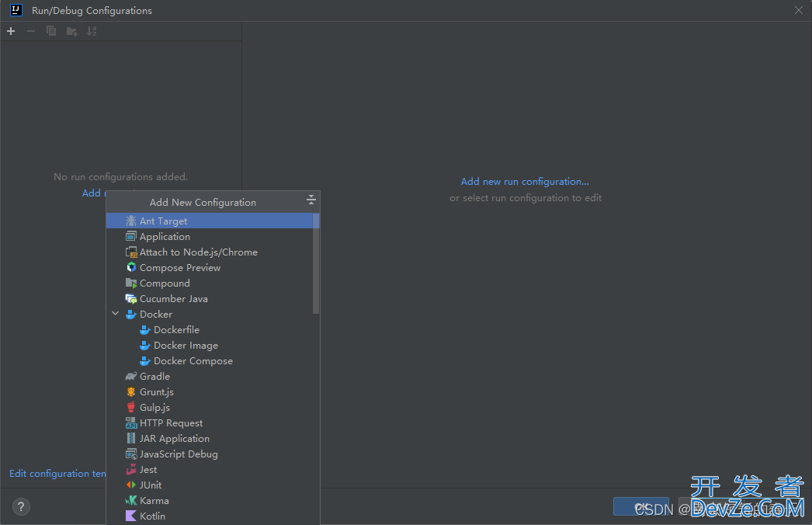Click the configuration list vertical scrollbar
The width and height of the screenshot is (812, 525).
point(316,263)
